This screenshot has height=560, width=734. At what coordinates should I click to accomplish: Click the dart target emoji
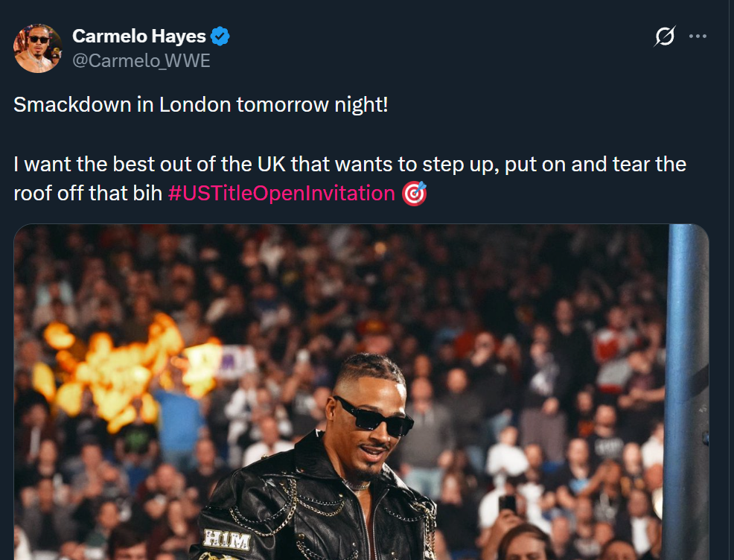point(415,194)
